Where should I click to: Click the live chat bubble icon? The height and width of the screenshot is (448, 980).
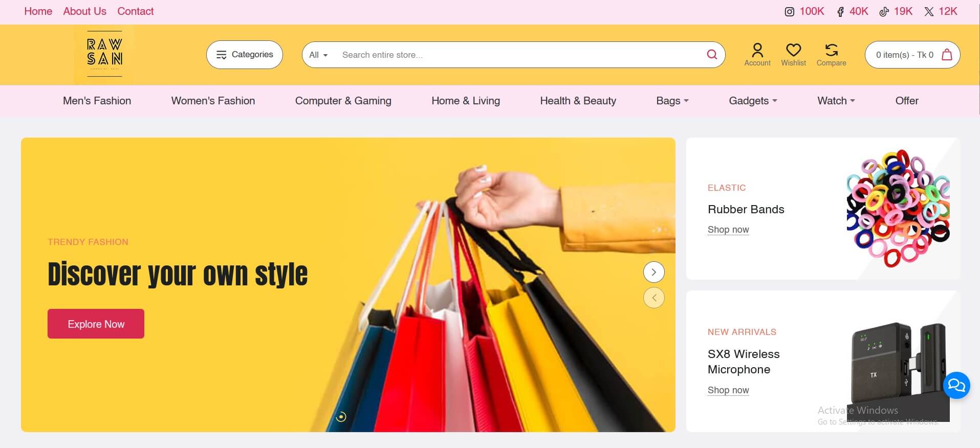956,385
